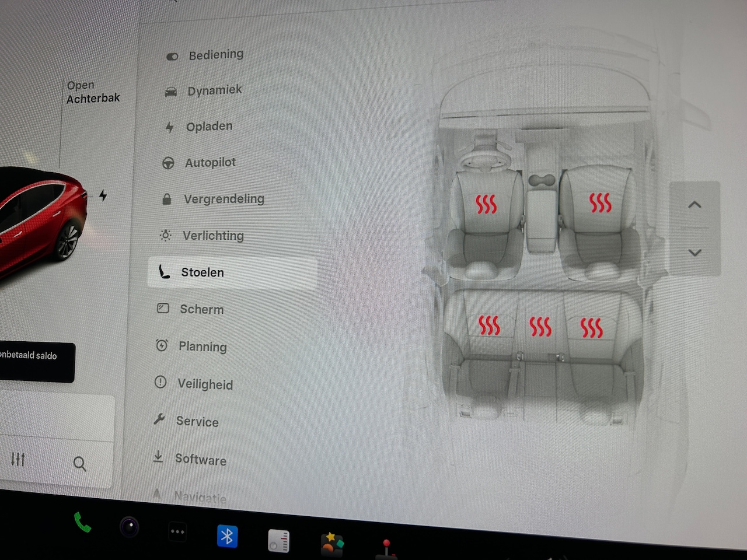Toggle driver seat heater
747x560 pixels.
(x=486, y=204)
